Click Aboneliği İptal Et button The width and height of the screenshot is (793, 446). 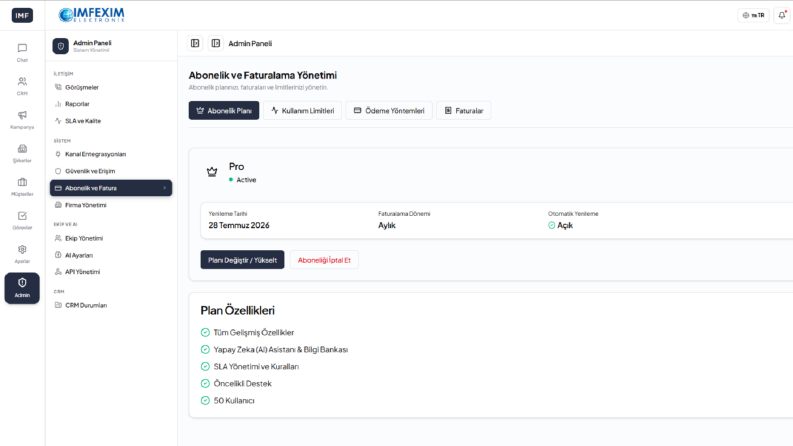click(324, 260)
